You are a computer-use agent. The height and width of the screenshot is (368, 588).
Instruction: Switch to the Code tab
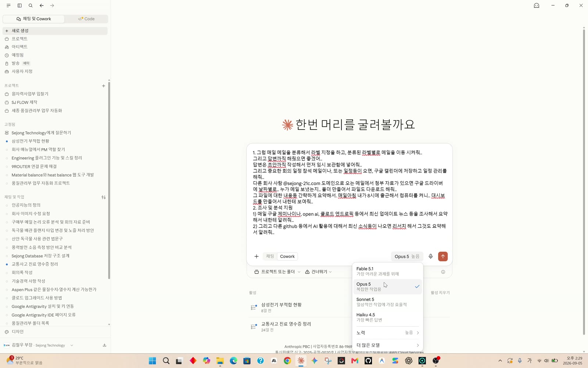coord(86,19)
